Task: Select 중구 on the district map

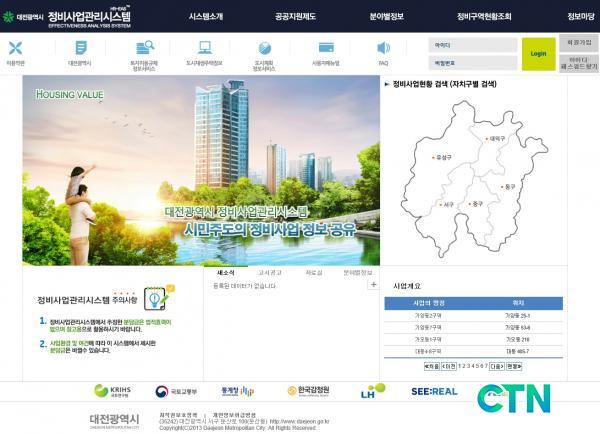Action: click(x=476, y=204)
